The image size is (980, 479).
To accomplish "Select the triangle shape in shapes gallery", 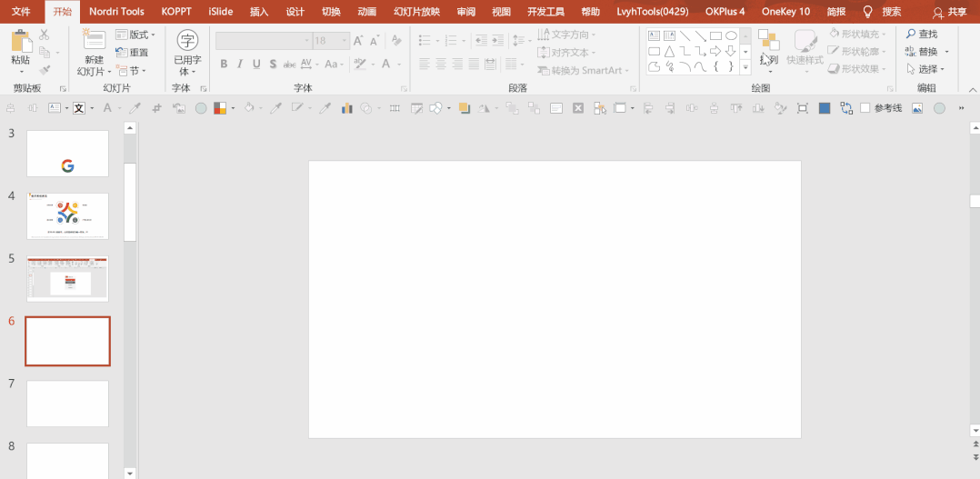I will click(669, 51).
